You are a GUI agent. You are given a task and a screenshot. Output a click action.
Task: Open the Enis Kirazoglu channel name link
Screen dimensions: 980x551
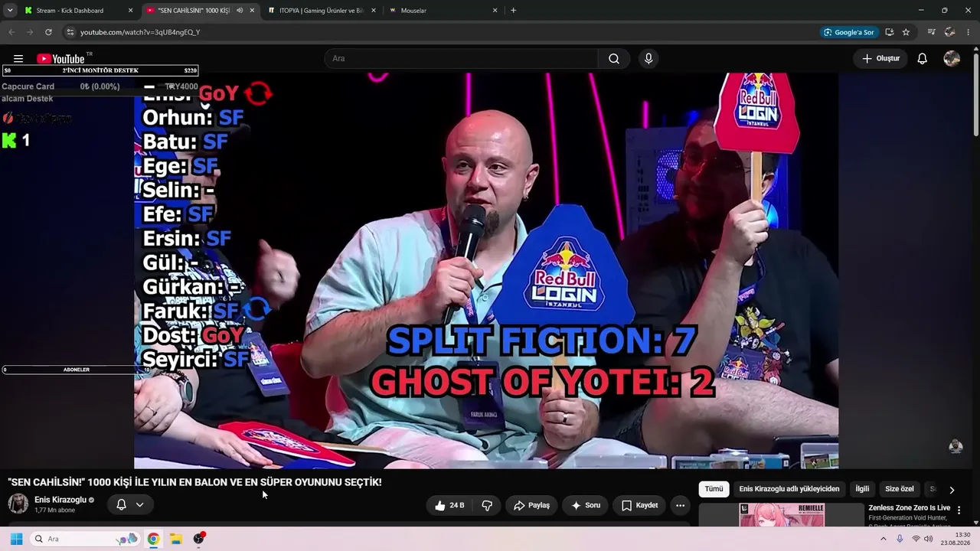click(x=60, y=500)
